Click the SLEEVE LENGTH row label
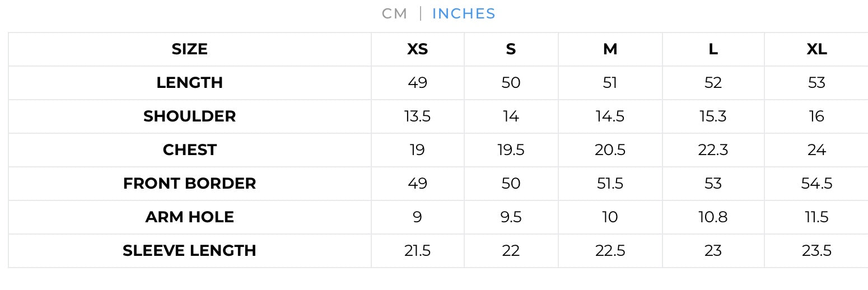This screenshot has height=290, width=868. point(189,251)
